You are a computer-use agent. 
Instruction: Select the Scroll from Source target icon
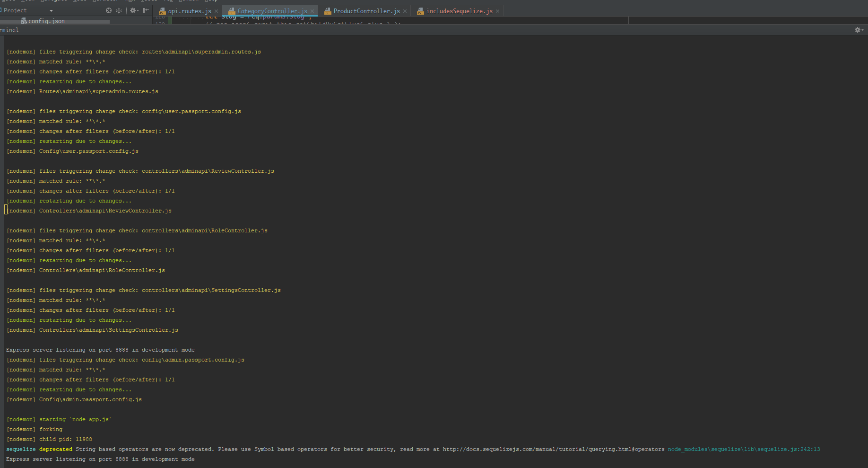(x=109, y=10)
